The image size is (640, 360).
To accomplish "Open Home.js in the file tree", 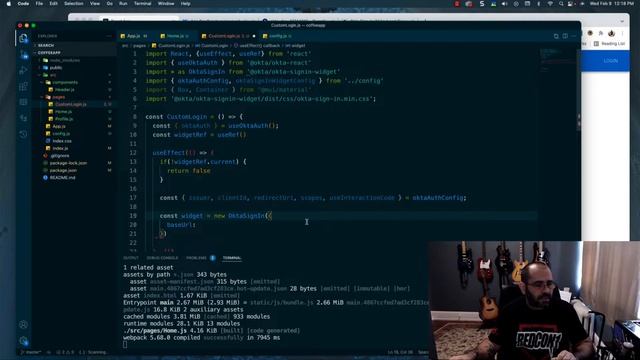I will [x=74, y=111].
